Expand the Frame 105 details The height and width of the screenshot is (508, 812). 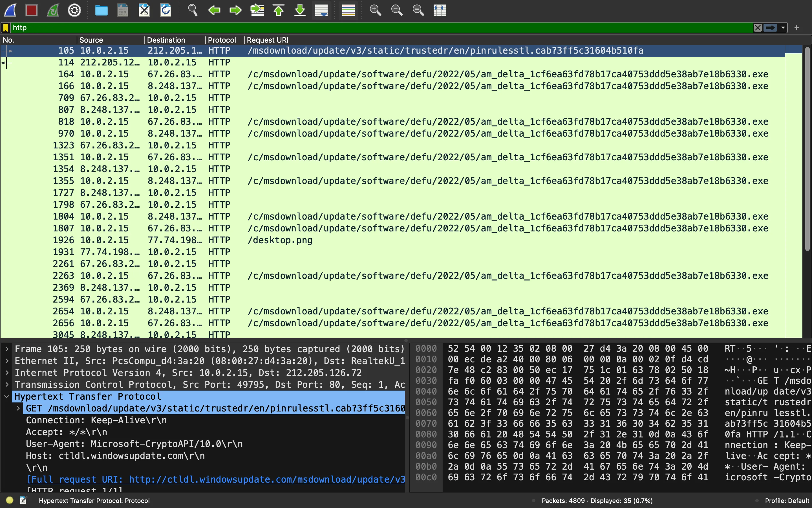tap(7, 349)
